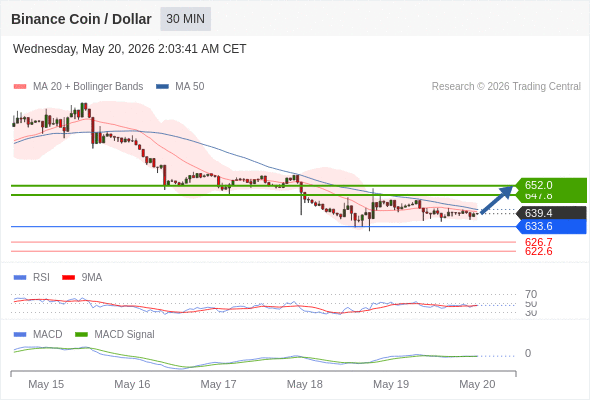Click the date and time text
This screenshot has width=590, height=400.
tap(129, 49)
